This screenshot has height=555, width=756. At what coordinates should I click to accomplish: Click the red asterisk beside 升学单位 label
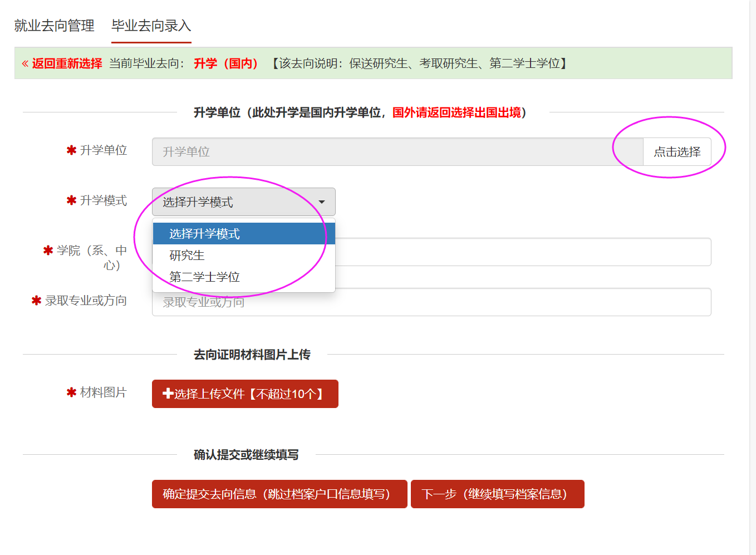[x=71, y=150]
